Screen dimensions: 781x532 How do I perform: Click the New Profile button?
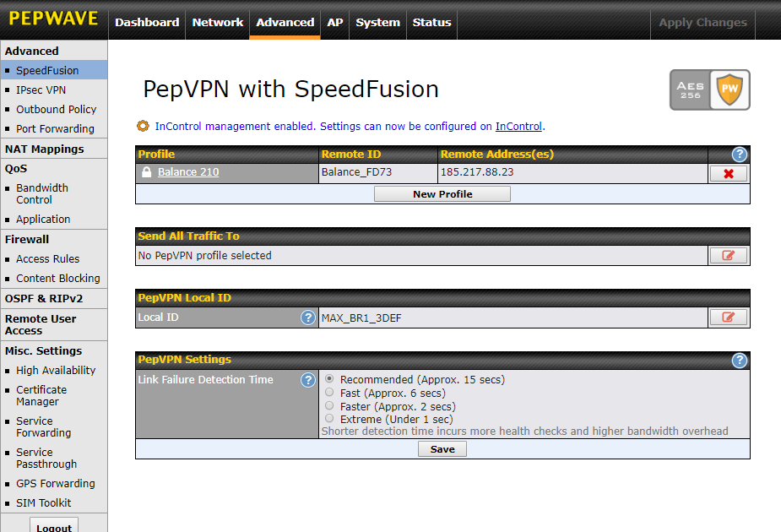pyautogui.click(x=442, y=193)
